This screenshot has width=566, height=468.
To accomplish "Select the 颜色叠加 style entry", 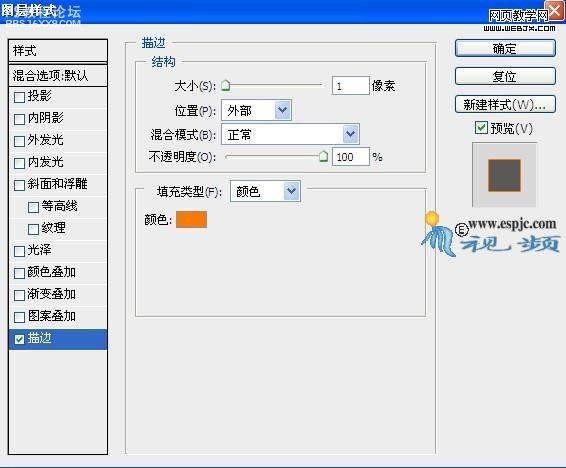I will pyautogui.click(x=58, y=272).
